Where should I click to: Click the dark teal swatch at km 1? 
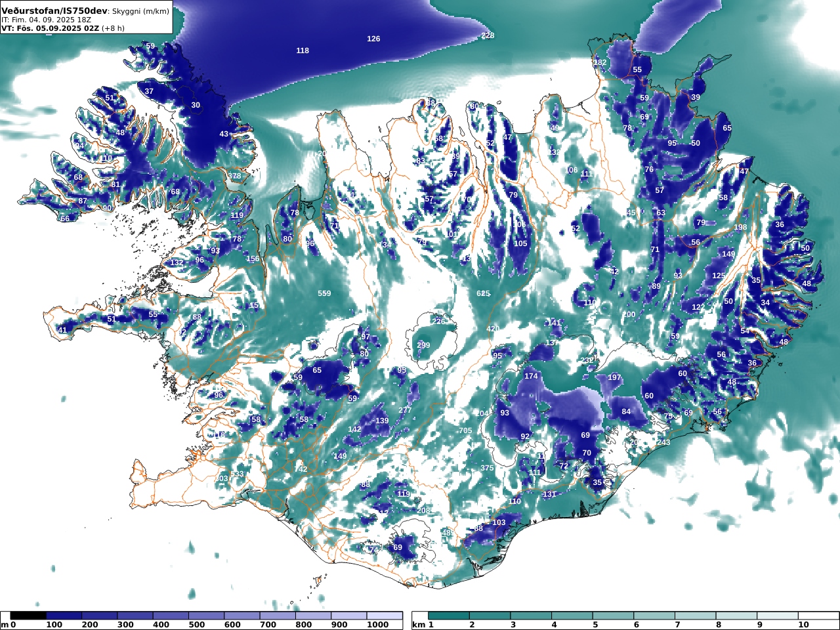click(x=448, y=616)
